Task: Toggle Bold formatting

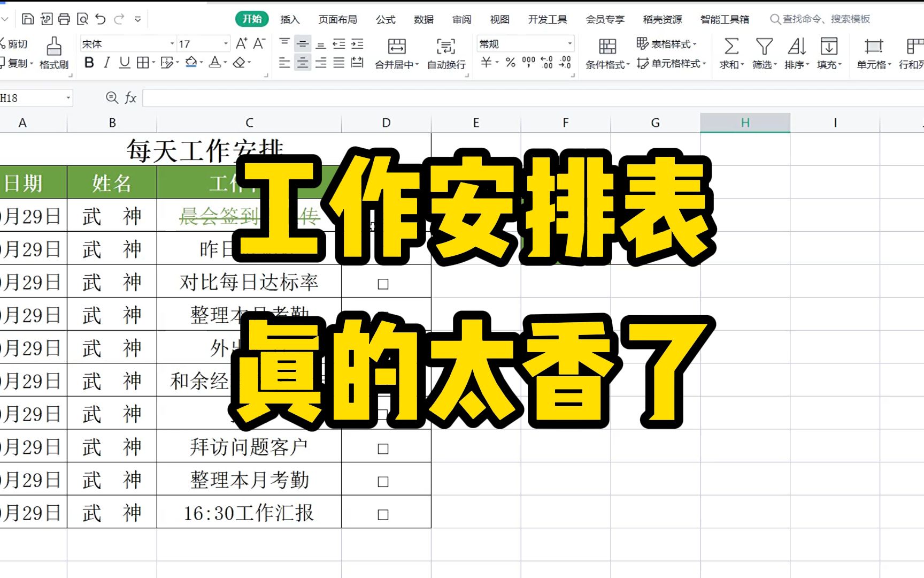Action: coord(89,63)
